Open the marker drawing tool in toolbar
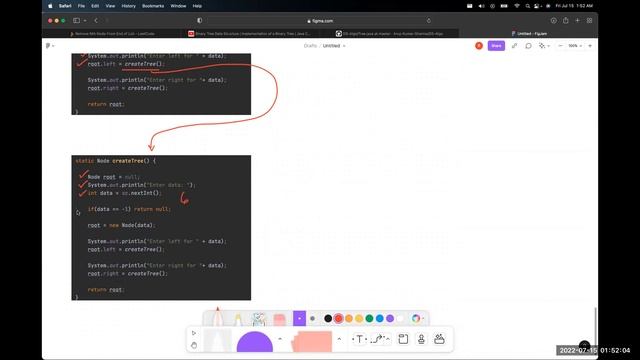Viewport: 640px width, 360px height. (x=217, y=340)
